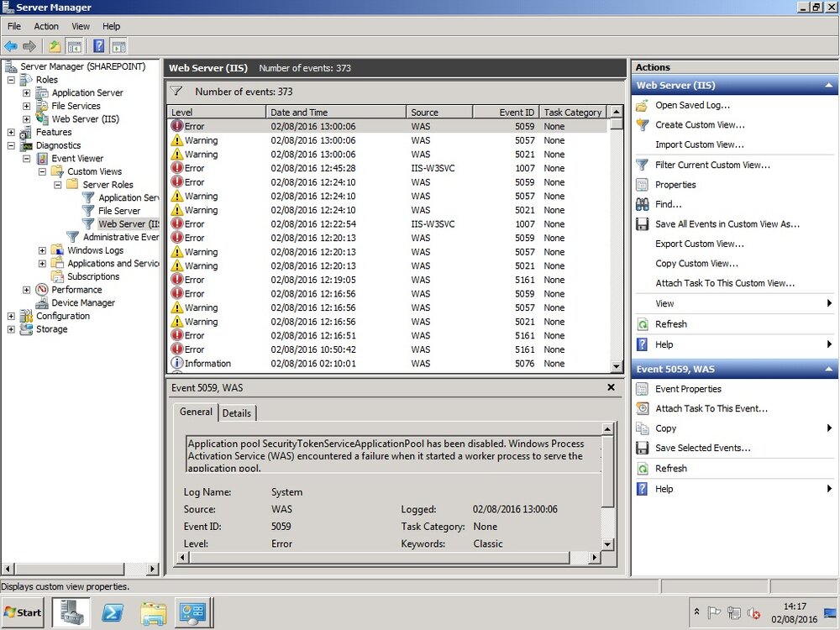Show hidden tray icons arrow

click(x=696, y=612)
